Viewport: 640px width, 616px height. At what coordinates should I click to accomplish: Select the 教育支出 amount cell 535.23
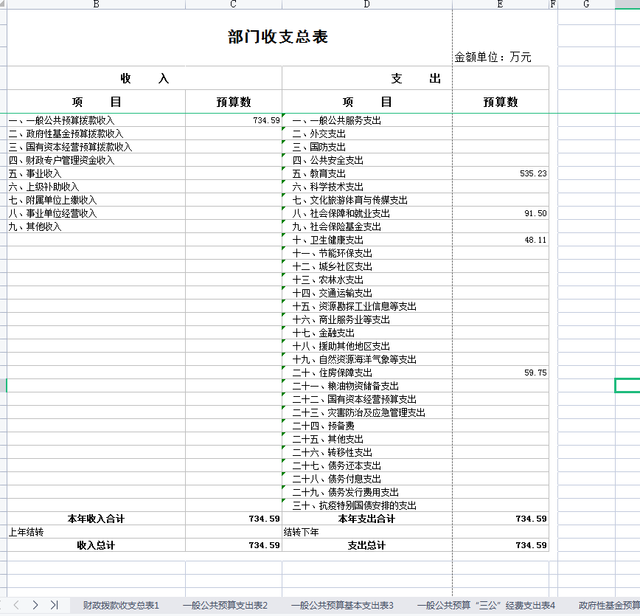pyautogui.click(x=500, y=174)
